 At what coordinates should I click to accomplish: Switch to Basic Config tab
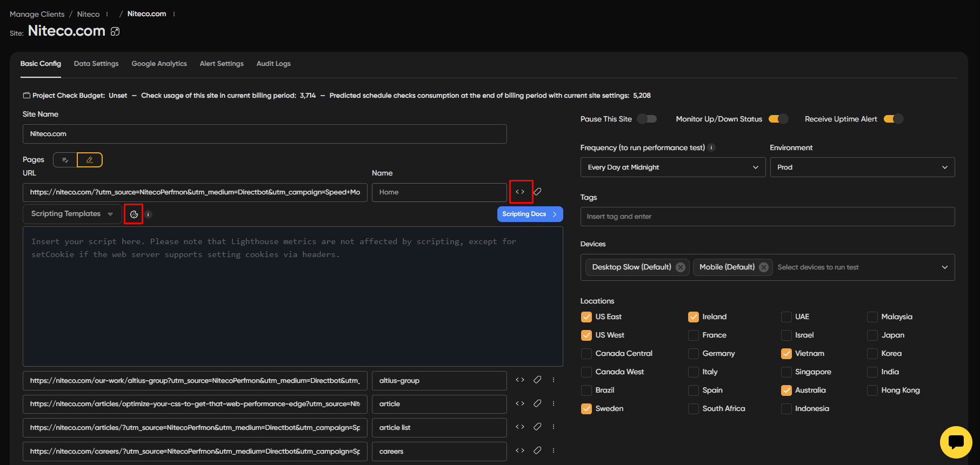pyautogui.click(x=41, y=64)
